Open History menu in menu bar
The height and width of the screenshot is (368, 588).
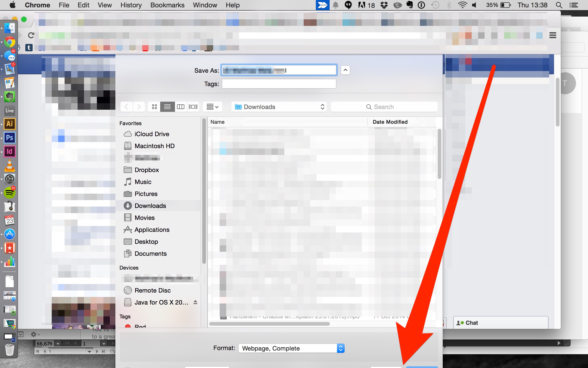coord(131,5)
